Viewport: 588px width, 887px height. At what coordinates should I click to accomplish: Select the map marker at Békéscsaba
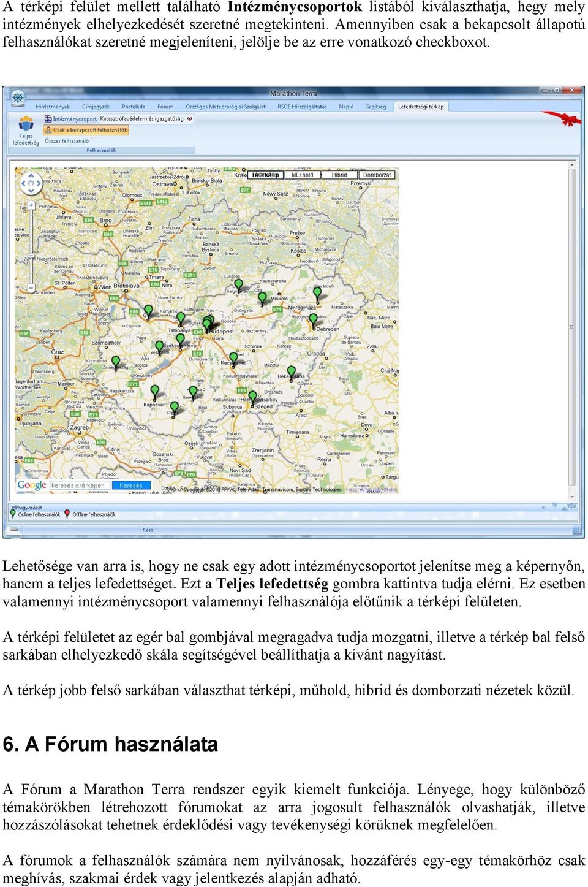292,372
